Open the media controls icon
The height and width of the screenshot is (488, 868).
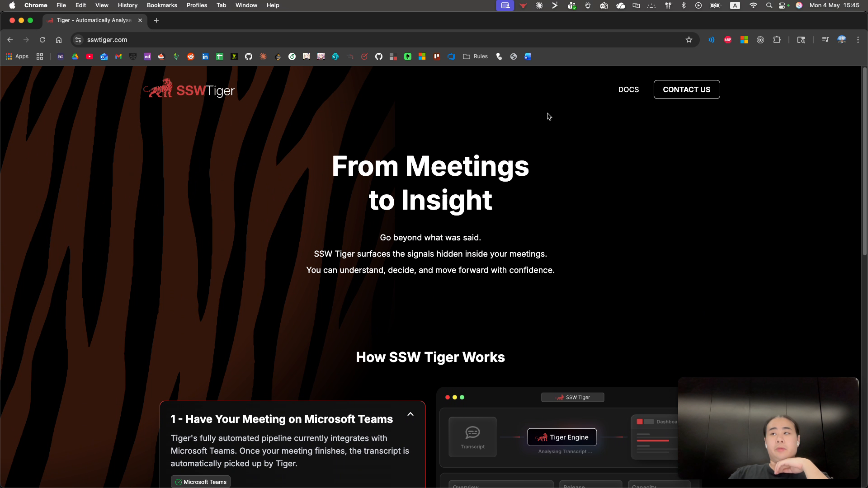[826, 40]
